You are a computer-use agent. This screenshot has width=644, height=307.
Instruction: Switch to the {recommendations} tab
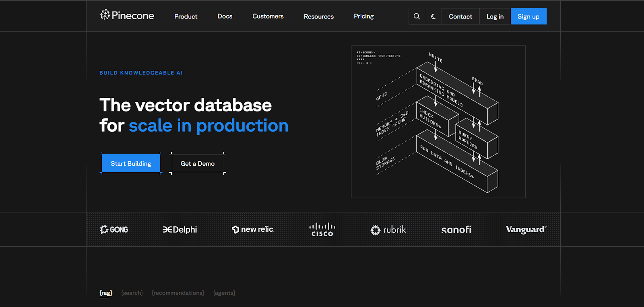click(178, 293)
